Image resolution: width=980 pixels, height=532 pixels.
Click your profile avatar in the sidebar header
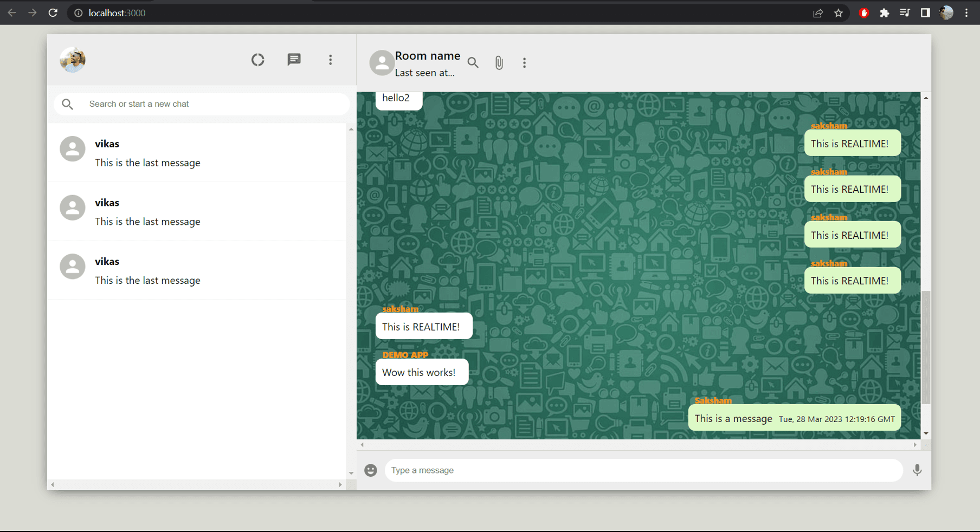[x=72, y=60]
